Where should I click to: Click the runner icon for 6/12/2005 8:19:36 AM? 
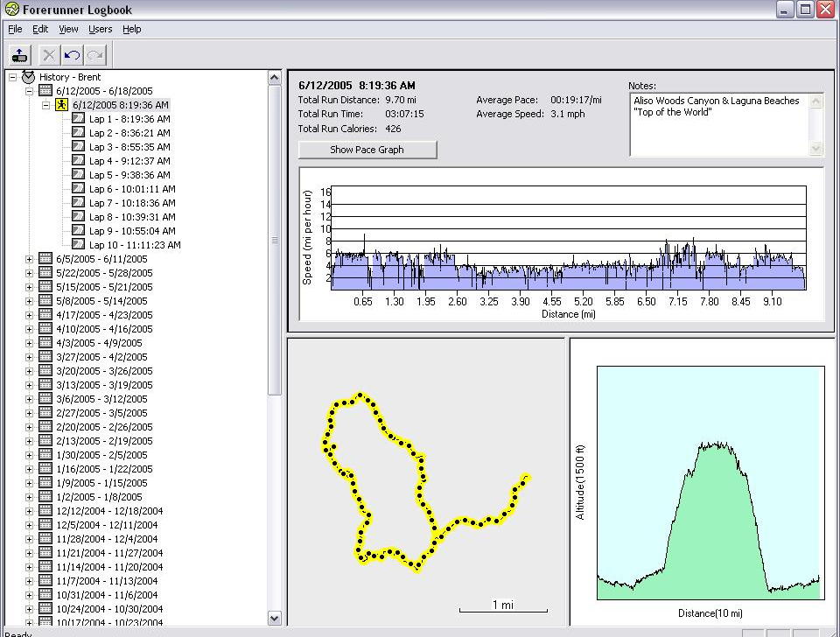pyautogui.click(x=61, y=105)
